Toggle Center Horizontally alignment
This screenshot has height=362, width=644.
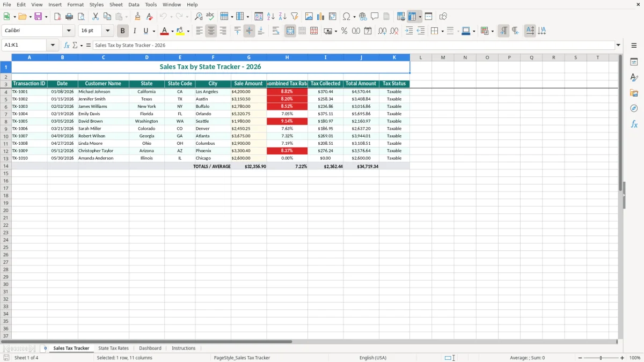click(211, 31)
